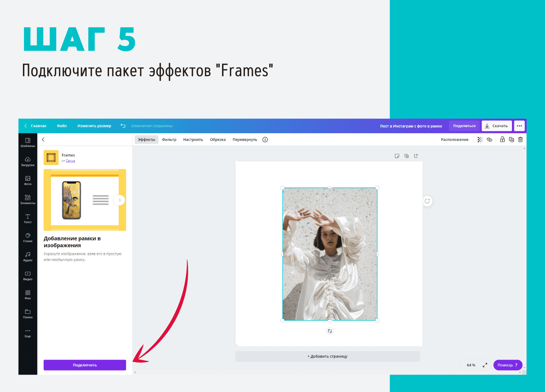Open the Загрузки uploads sidebar icon
The width and height of the screenshot is (545, 392).
(28, 162)
